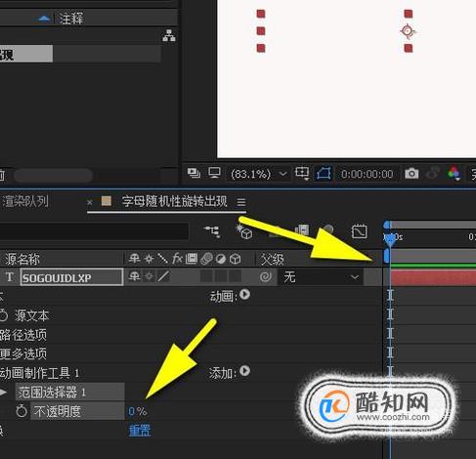Open the graph editor icon
The image size is (476, 459).
(x=360, y=231)
